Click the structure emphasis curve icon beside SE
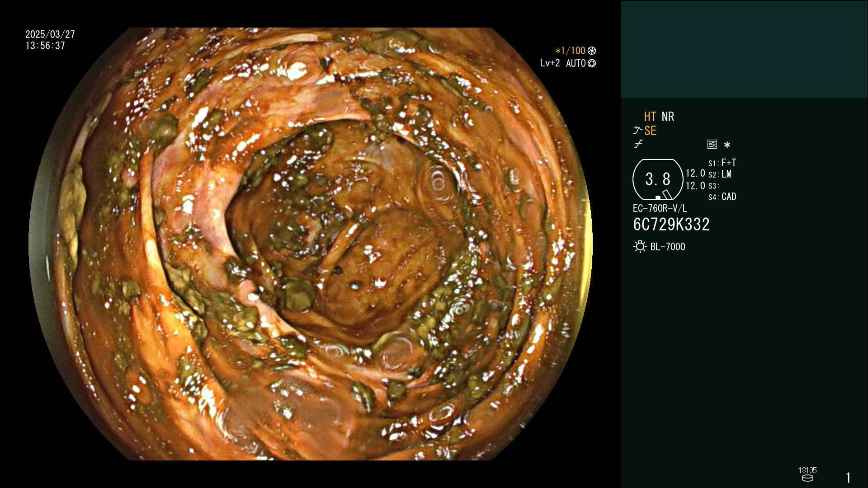 (638, 131)
